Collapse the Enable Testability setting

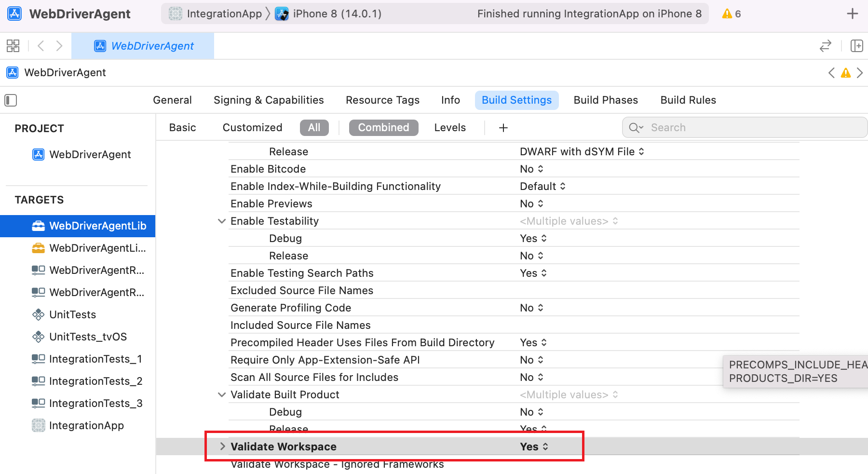(x=222, y=221)
